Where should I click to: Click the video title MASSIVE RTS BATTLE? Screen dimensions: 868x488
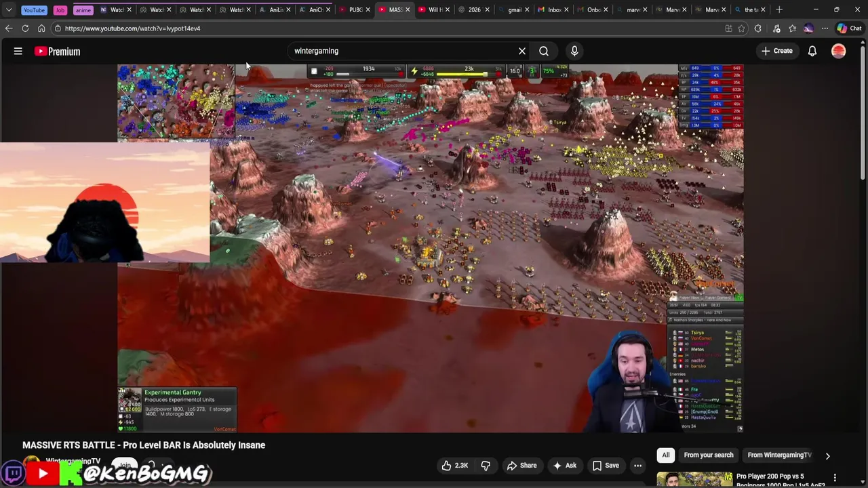(144, 445)
